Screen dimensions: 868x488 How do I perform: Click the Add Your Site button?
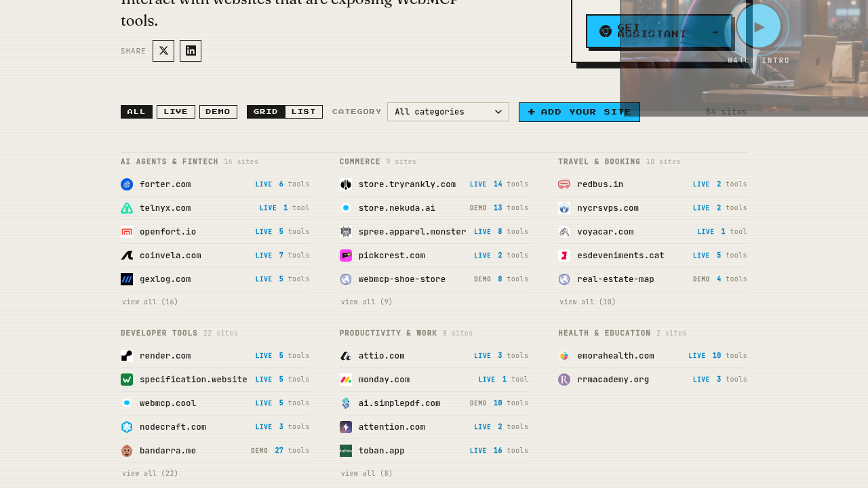click(x=579, y=112)
